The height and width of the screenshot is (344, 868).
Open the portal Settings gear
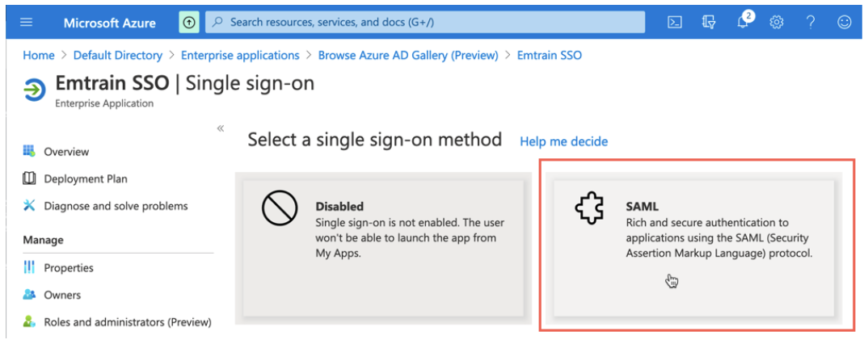[777, 22]
